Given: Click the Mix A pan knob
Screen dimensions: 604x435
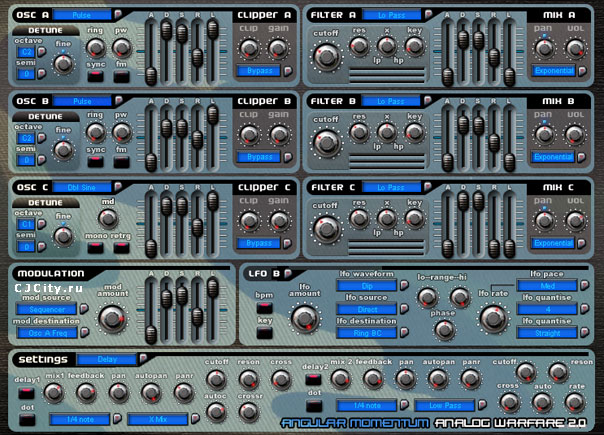Looking at the screenshot, I should (x=544, y=49).
